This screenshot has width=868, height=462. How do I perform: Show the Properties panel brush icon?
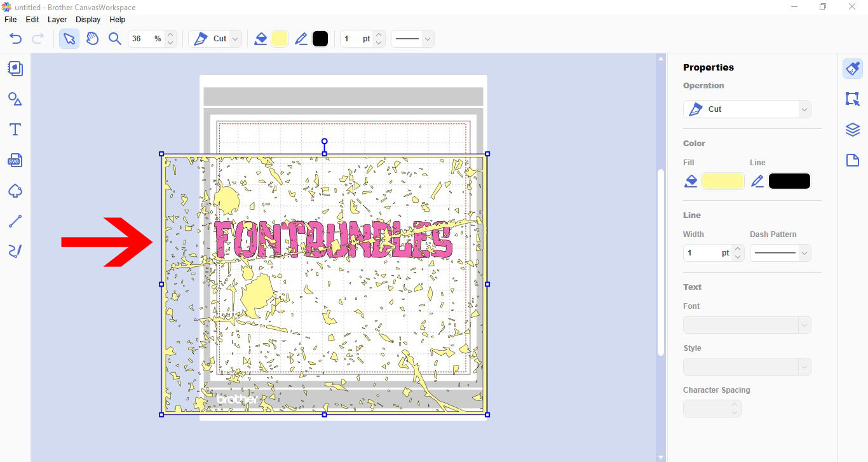pyautogui.click(x=853, y=68)
